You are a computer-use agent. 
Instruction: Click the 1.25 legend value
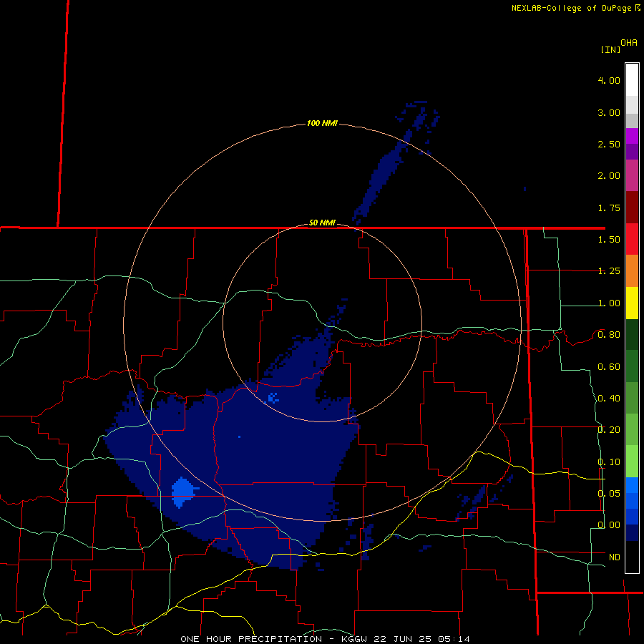coord(609,271)
